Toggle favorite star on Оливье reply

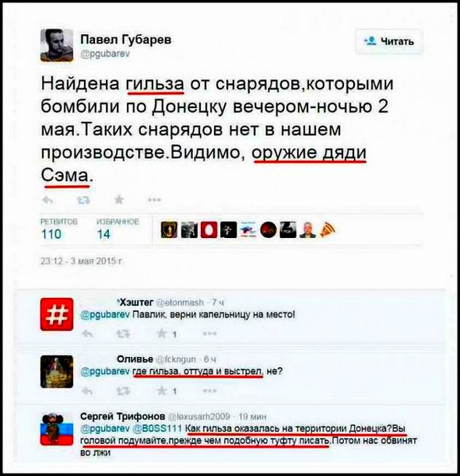click(162, 390)
